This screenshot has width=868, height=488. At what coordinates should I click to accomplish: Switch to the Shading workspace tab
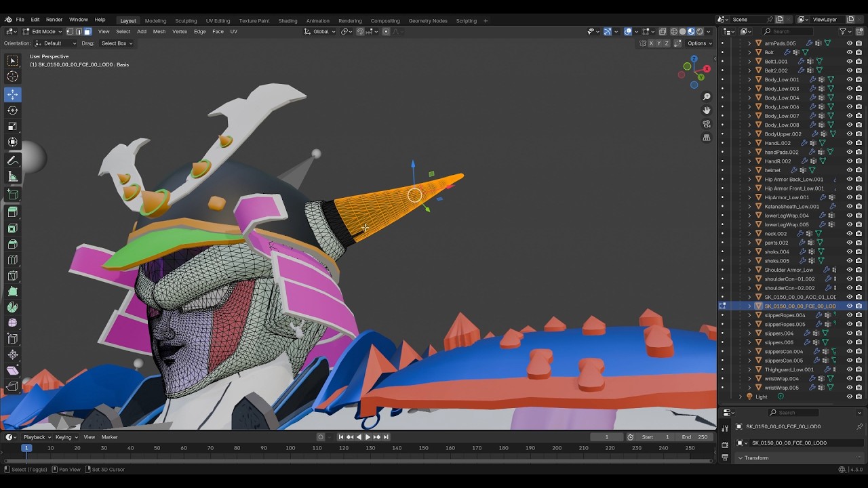click(288, 20)
